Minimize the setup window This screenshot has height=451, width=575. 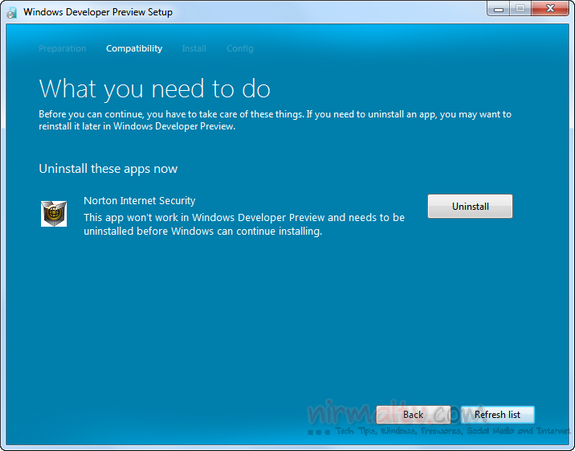click(498, 8)
